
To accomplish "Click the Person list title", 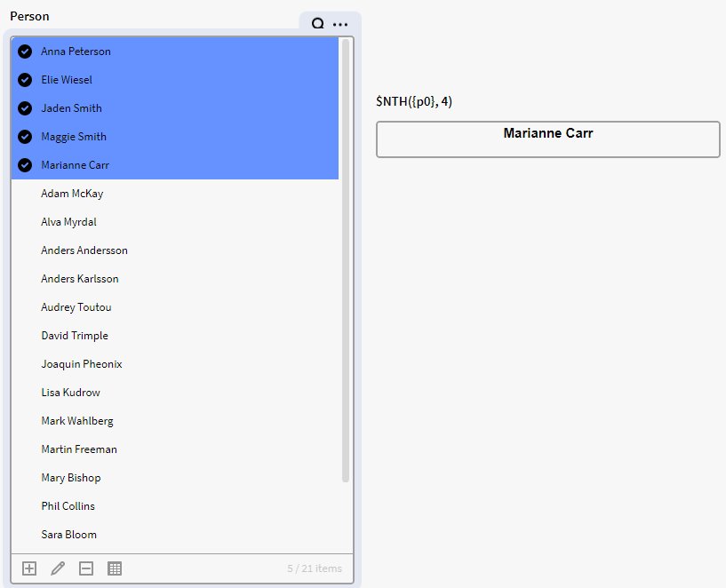I will click(x=29, y=16).
